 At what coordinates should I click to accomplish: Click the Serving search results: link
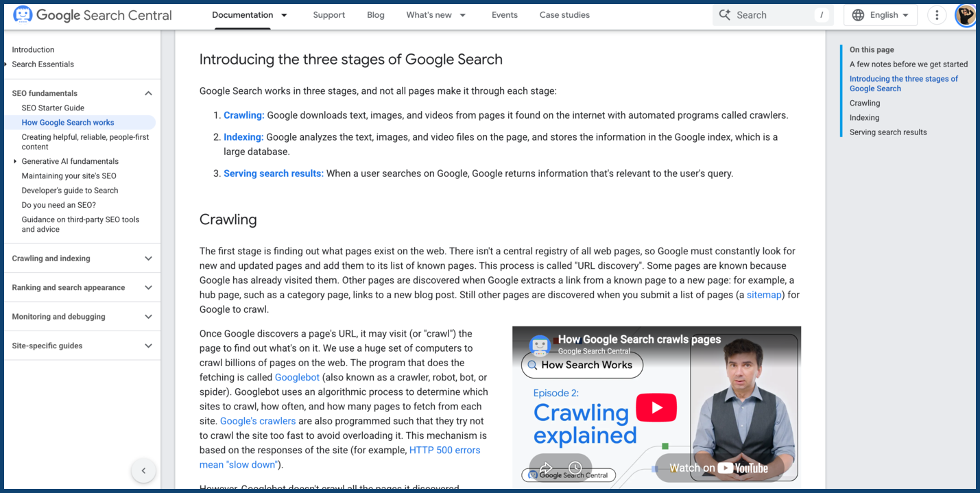274,173
